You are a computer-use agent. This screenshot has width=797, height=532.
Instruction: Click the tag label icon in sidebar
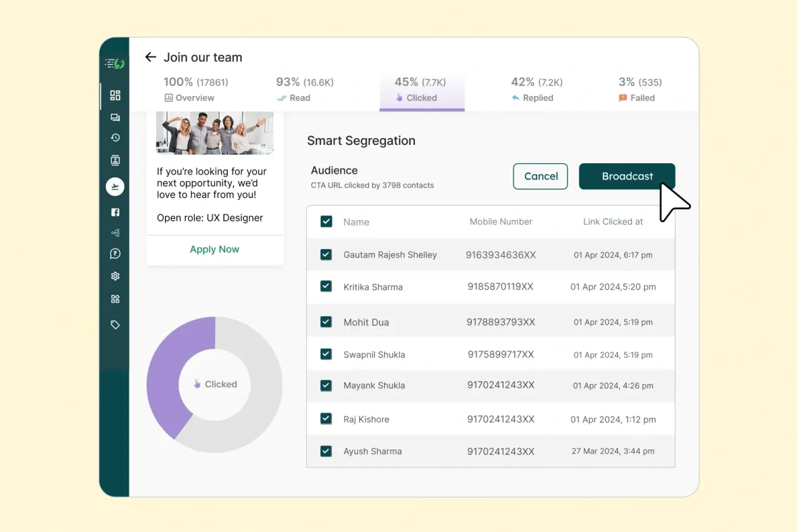click(x=115, y=325)
